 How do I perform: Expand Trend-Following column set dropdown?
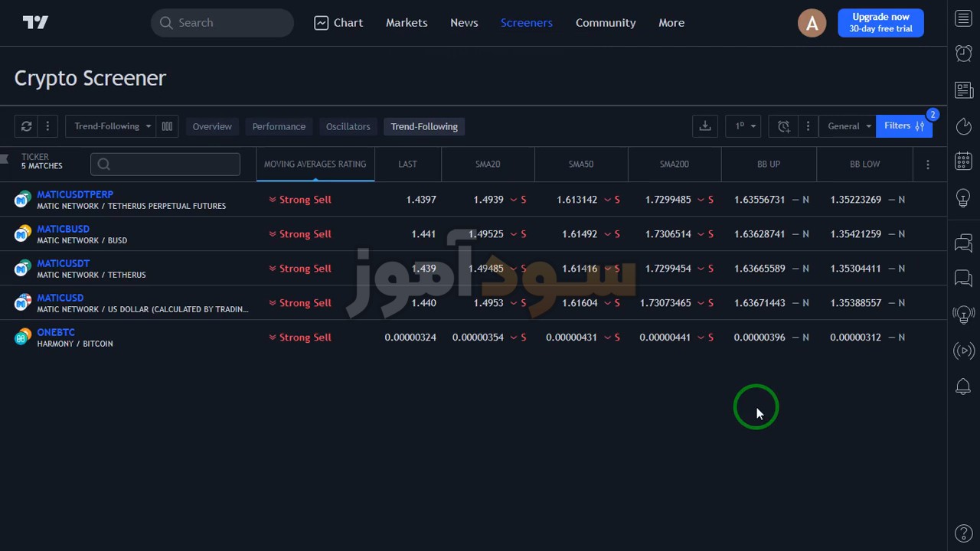[x=112, y=126]
